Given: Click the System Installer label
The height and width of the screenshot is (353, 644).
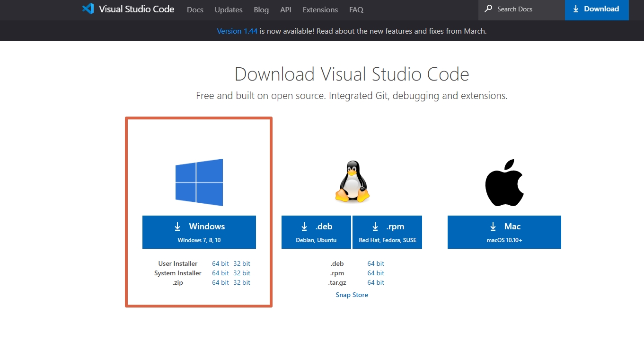Looking at the screenshot, I should (178, 273).
